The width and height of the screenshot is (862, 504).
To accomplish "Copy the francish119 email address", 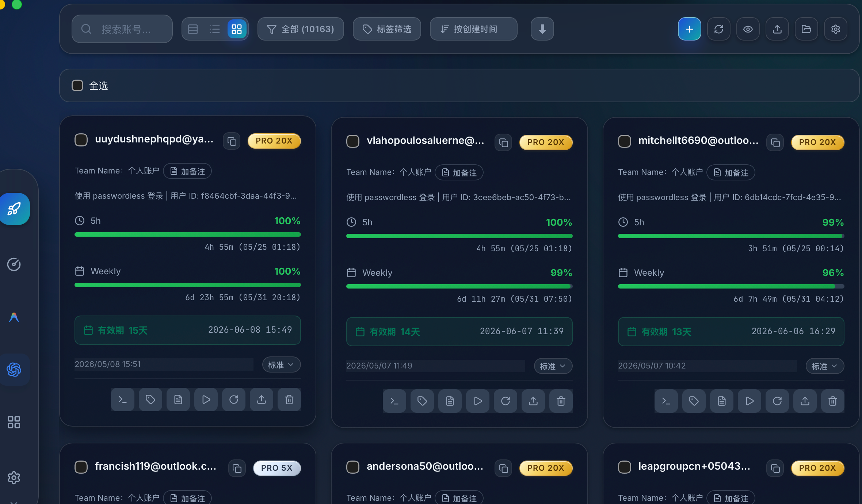I will click(x=237, y=468).
